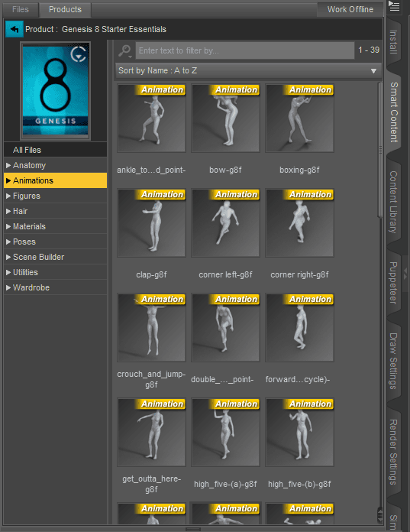This screenshot has height=532, width=410.
Task: Select the crouch_and_jump-g8f animation thumbnail
Action: pos(151,328)
